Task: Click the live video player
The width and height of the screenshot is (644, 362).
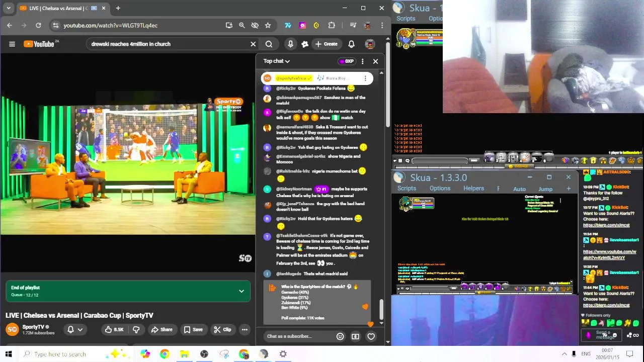Action: pyautogui.click(x=128, y=162)
